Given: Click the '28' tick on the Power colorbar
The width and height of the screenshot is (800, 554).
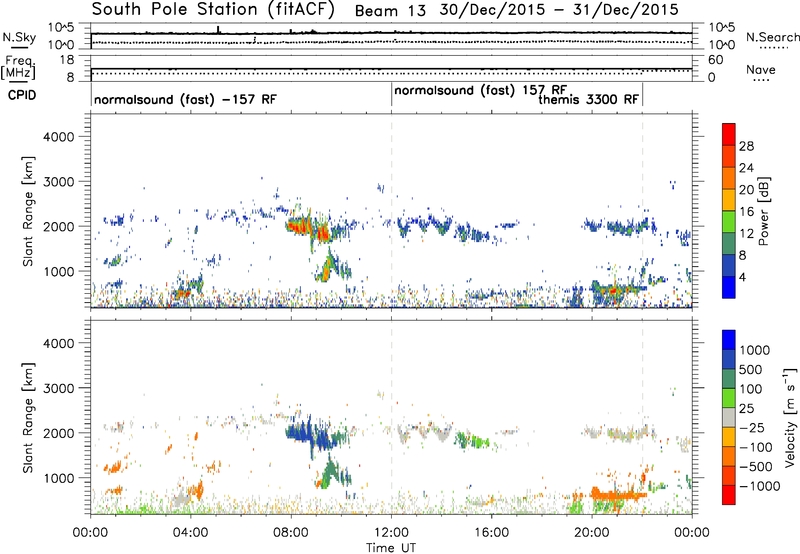Looking at the screenshot, I should click(746, 146).
